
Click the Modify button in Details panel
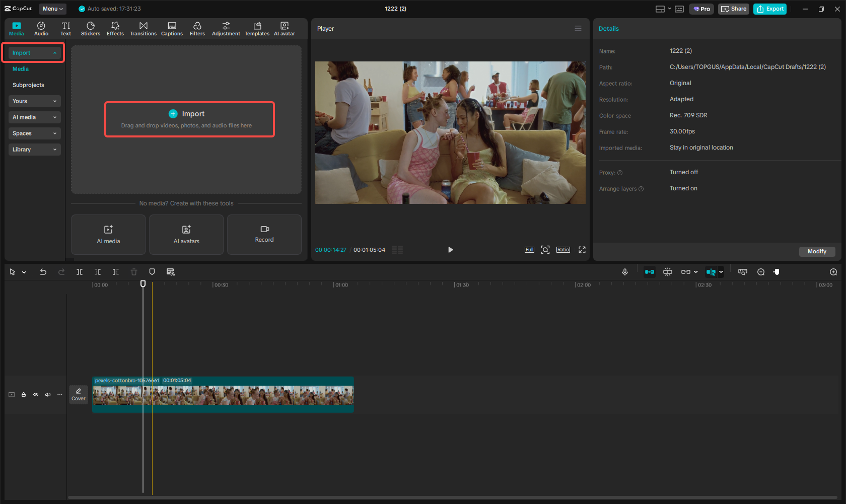(x=817, y=251)
